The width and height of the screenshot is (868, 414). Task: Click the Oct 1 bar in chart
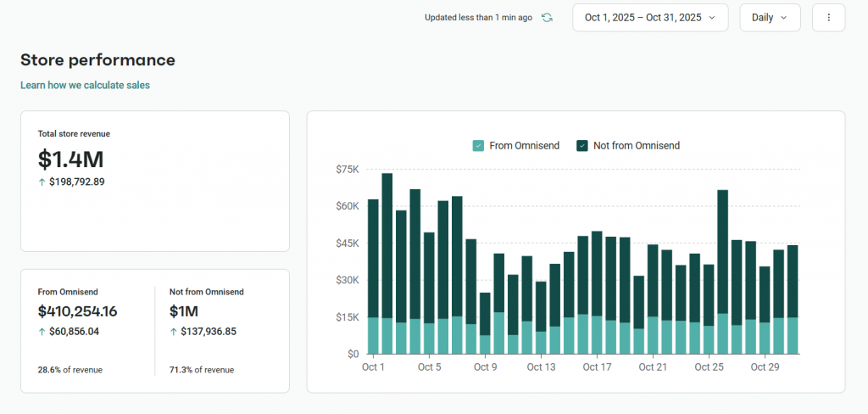coord(373,277)
